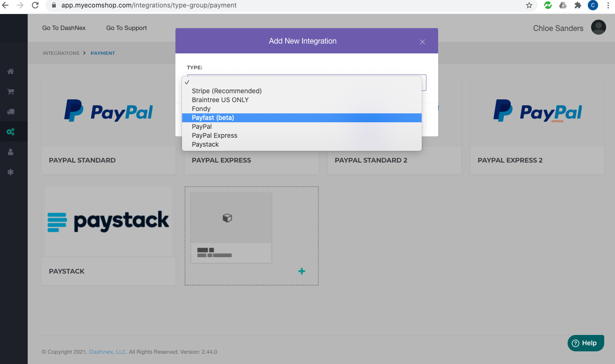Select Payfast (beta) option
The image size is (615, 364).
pos(302,118)
